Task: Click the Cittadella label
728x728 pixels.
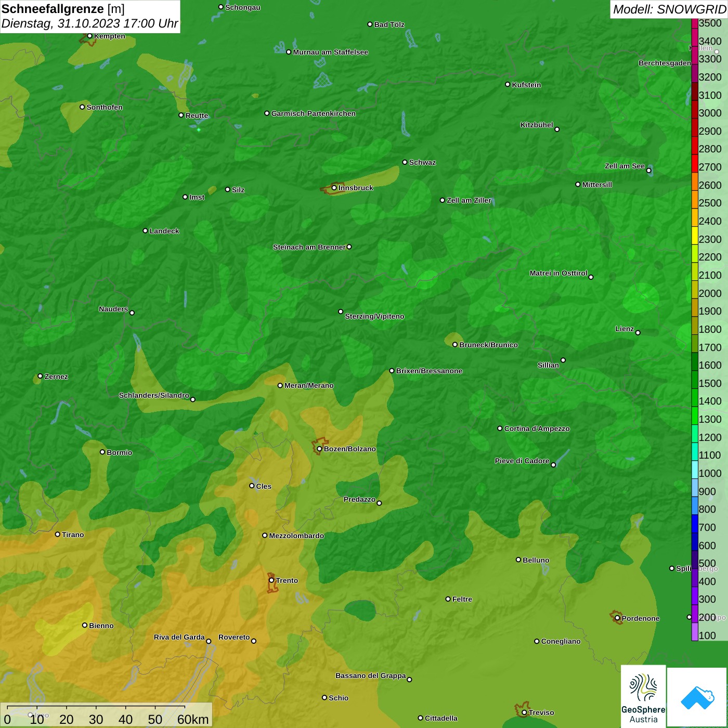Action: pyautogui.click(x=441, y=718)
